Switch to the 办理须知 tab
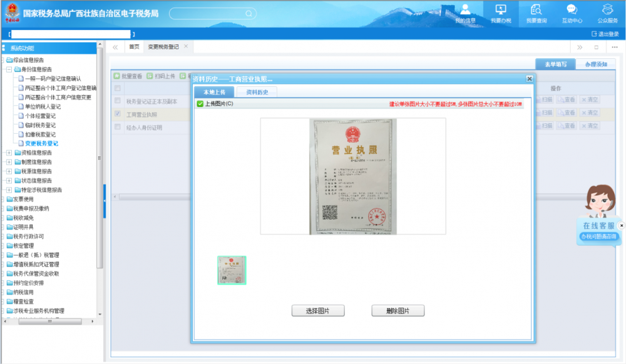The image size is (626, 364). click(595, 64)
